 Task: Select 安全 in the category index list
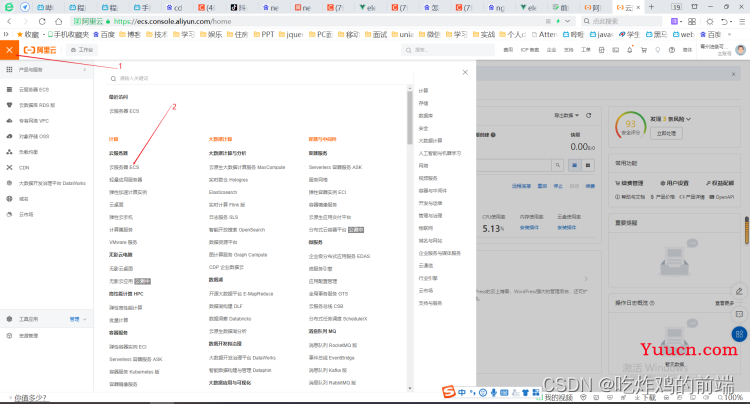pos(423,129)
